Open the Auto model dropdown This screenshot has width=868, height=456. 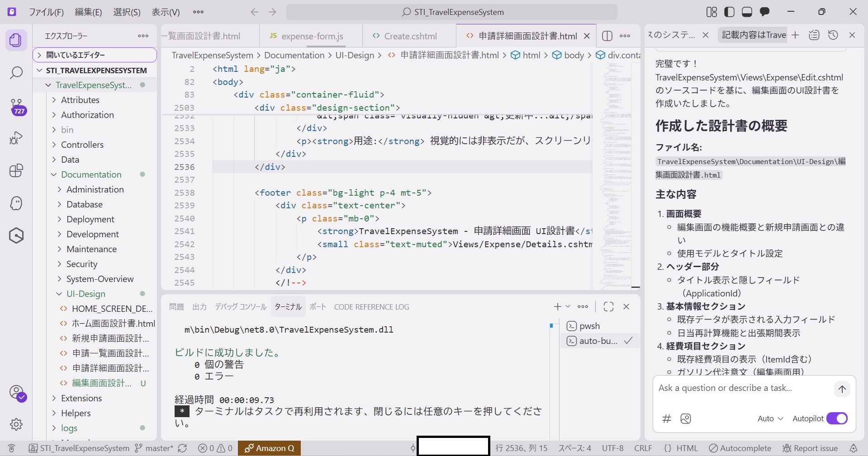(x=770, y=418)
